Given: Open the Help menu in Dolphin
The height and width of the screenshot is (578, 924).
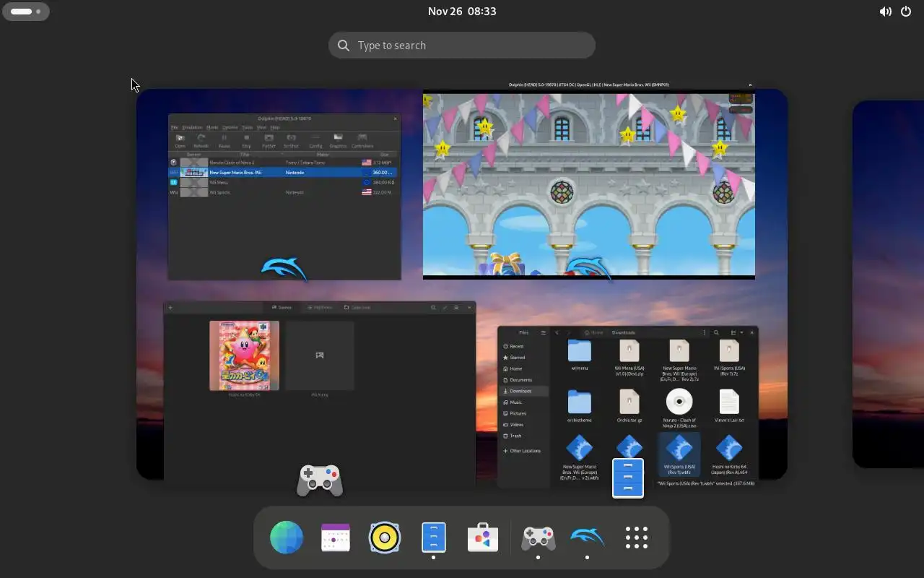Looking at the screenshot, I should (x=275, y=127).
